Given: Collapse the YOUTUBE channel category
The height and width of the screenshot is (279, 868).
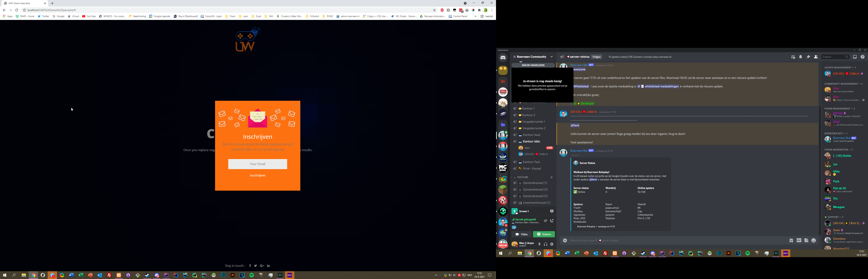Looking at the screenshot, I should (522, 177).
